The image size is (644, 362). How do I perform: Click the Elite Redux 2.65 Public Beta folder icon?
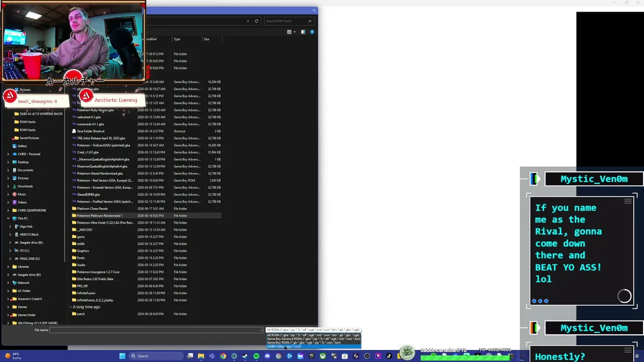point(74,279)
